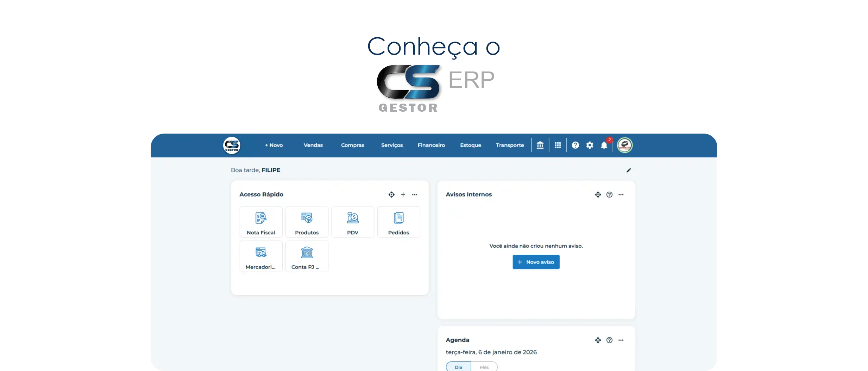Open the apps grid icon

point(558,145)
